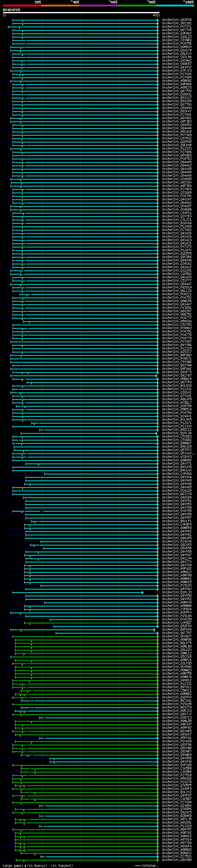197x868 pixels.
Task: Select hit UniRef100_C6TNE6
Action: point(177,40)
